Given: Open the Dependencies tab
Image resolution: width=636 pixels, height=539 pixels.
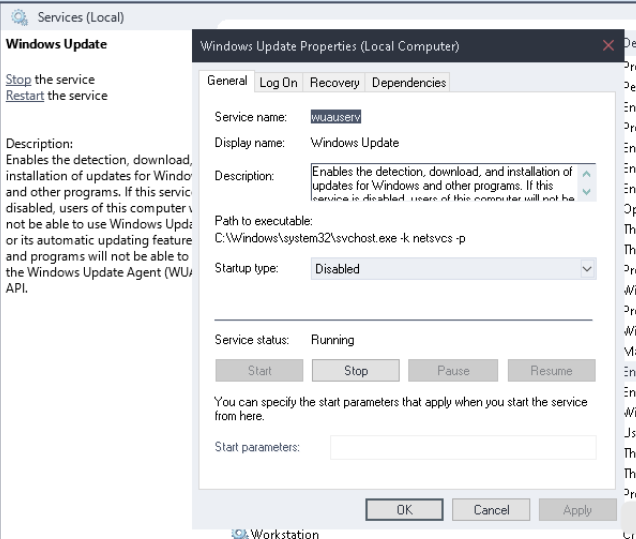Looking at the screenshot, I should click(408, 83).
